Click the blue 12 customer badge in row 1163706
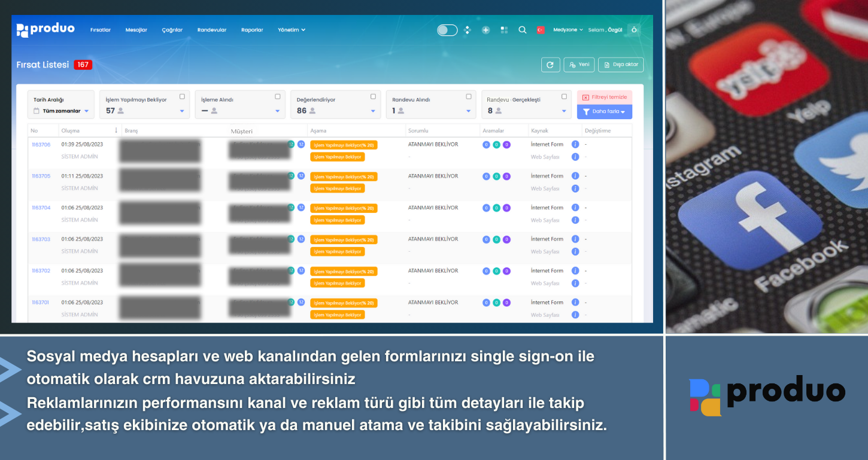This screenshot has height=460, width=868. pyautogui.click(x=301, y=144)
